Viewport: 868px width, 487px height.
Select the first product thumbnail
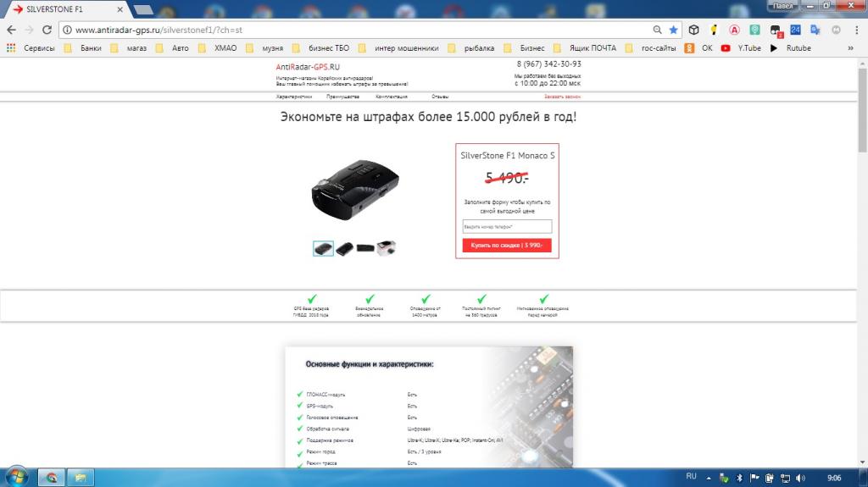[323, 248]
